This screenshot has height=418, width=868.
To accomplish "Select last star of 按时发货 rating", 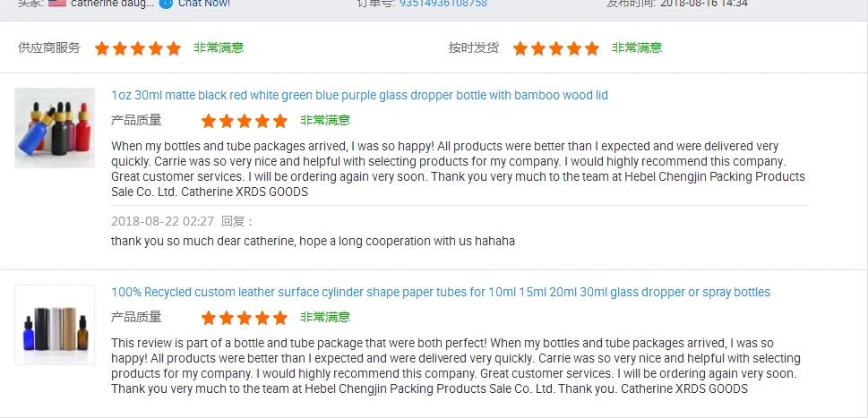I will [x=592, y=48].
